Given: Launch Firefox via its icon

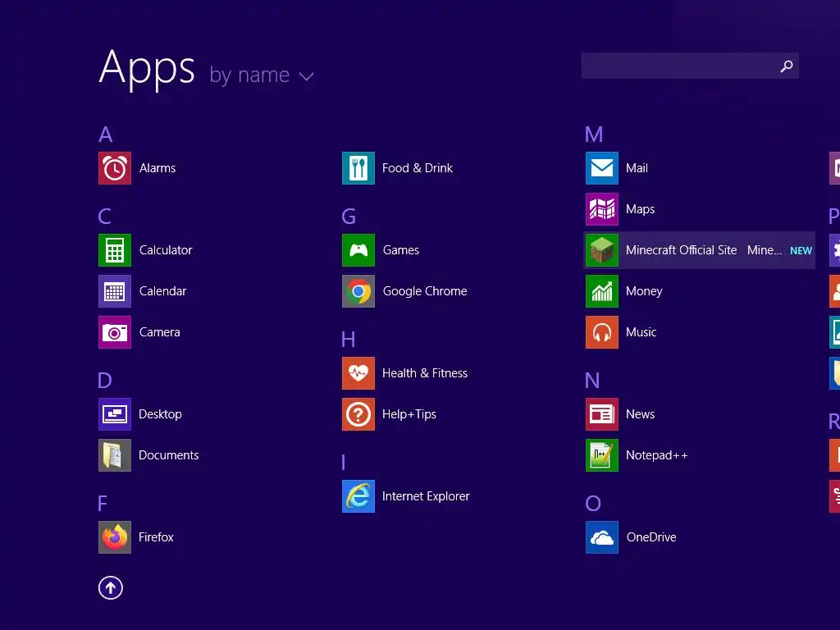Looking at the screenshot, I should click(115, 537).
